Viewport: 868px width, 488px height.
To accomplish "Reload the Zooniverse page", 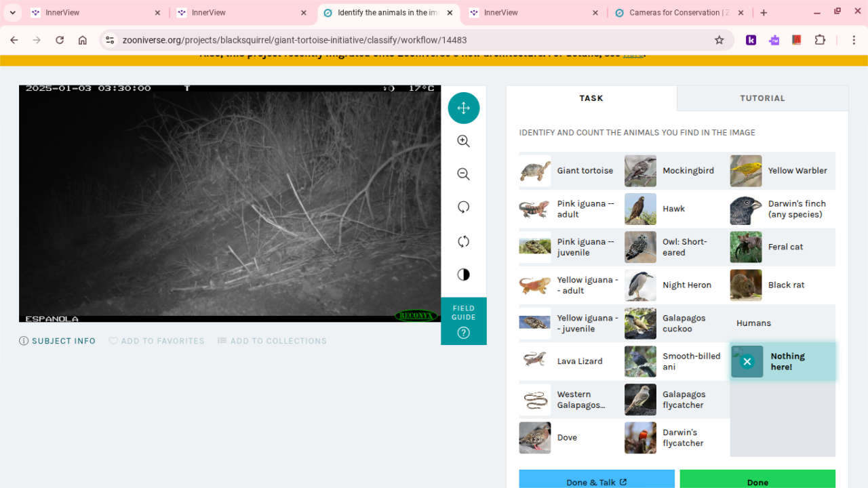I will click(60, 40).
